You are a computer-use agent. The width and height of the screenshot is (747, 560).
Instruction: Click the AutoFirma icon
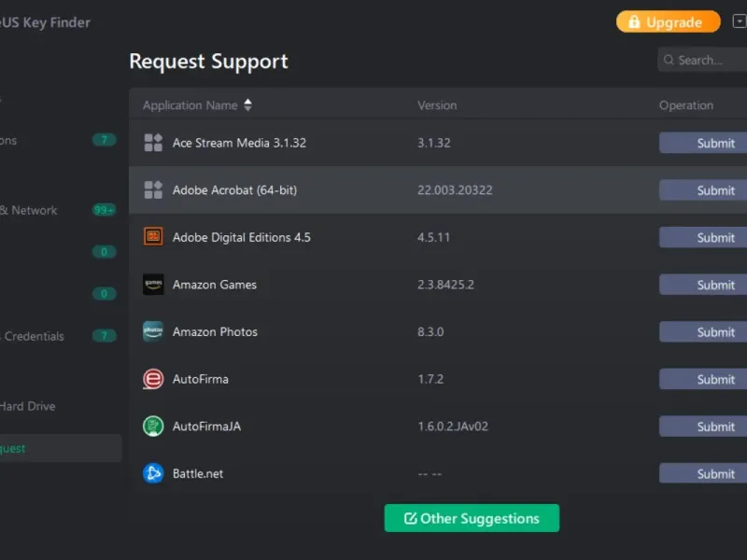153,379
